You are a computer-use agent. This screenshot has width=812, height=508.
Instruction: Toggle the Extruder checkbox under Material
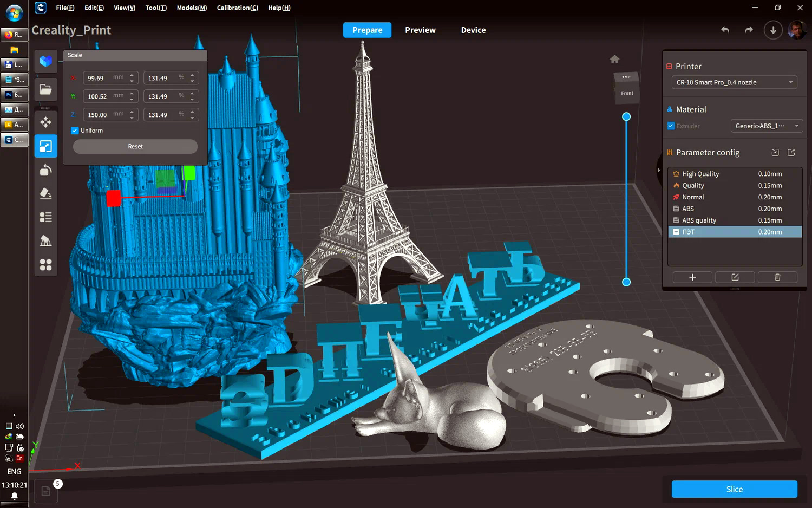[x=671, y=126]
